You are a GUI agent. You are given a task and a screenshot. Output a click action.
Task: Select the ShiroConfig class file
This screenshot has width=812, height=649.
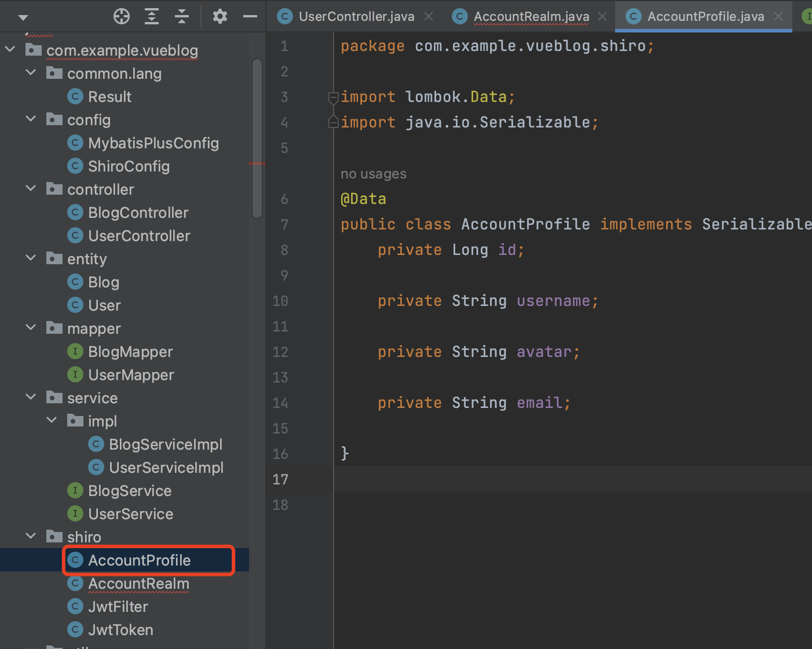tap(129, 166)
